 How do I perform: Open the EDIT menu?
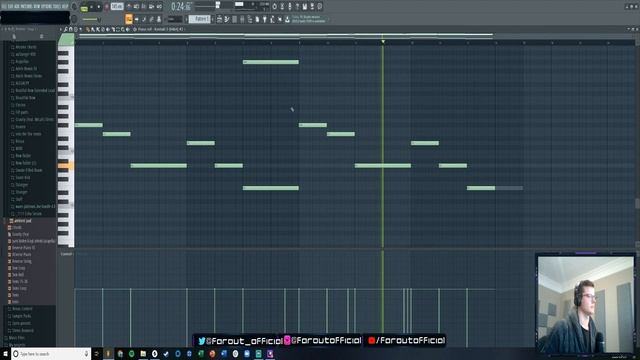(11, 7)
